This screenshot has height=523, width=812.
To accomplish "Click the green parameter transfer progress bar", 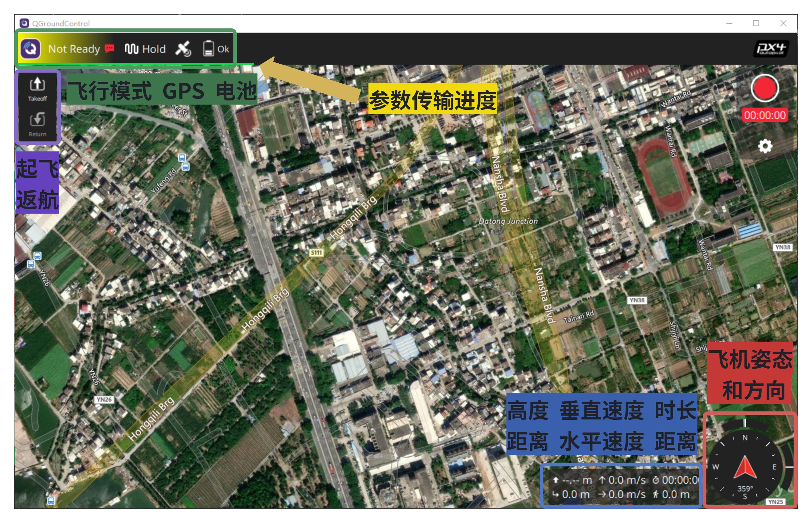I will point(136,64).
